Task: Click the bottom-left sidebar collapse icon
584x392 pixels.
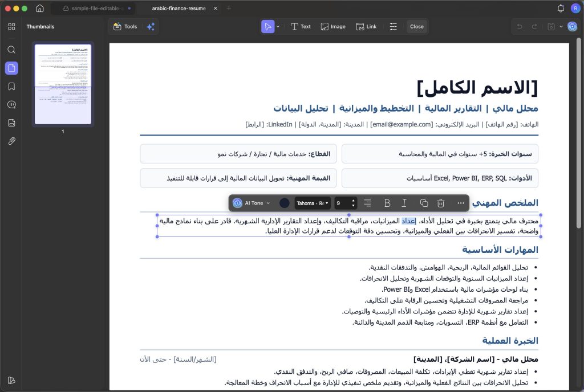Action: 11,381
